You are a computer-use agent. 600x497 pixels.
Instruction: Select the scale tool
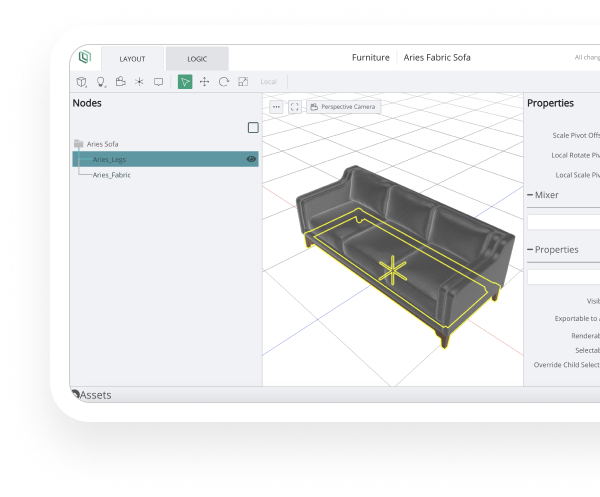[242, 82]
